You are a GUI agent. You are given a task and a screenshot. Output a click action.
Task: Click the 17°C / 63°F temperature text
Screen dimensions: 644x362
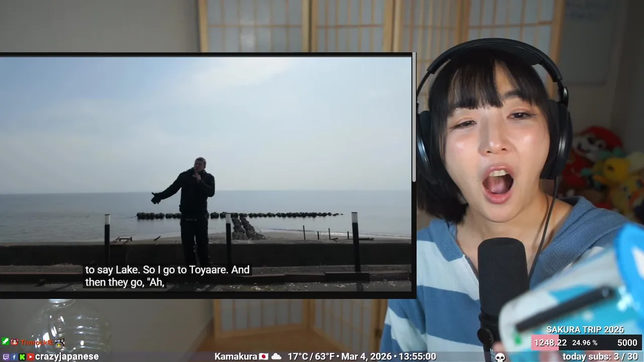[311, 356]
